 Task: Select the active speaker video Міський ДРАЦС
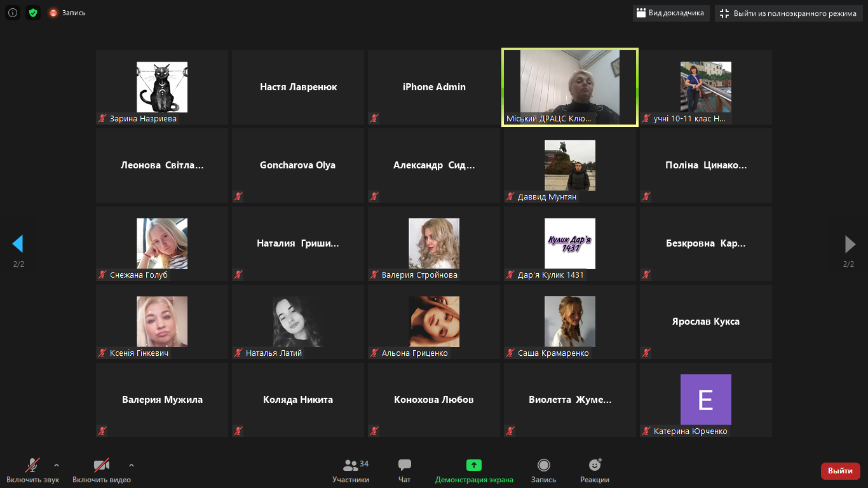(x=570, y=87)
